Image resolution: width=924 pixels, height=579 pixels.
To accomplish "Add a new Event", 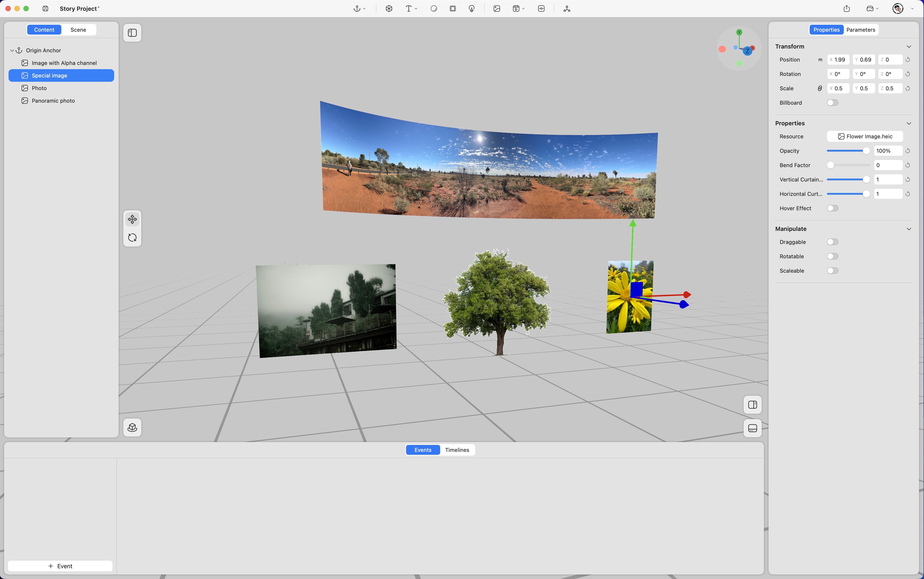I will (60, 566).
